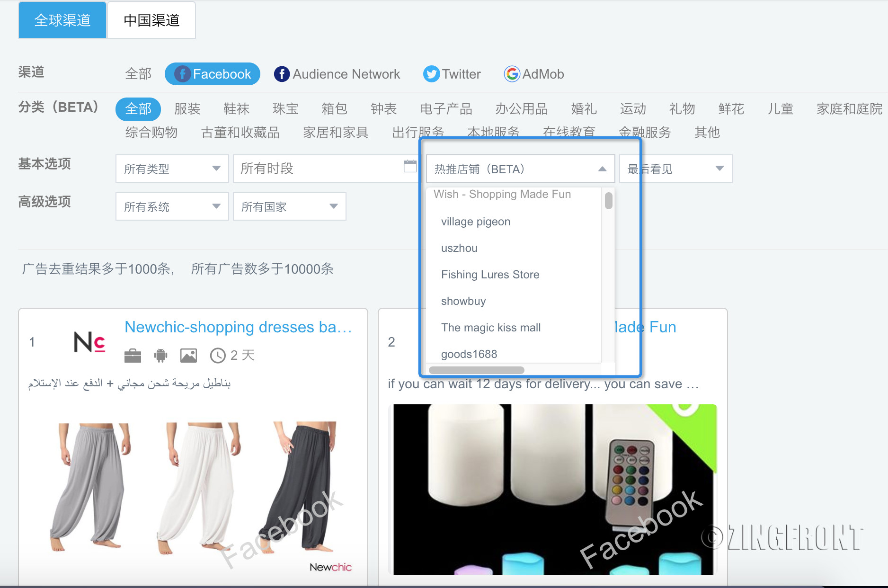The image size is (888, 588).
Task: Click the Twitter bird icon
Action: point(431,74)
